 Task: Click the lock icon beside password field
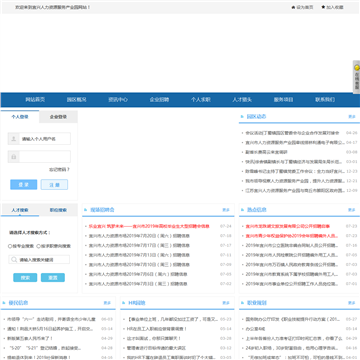click(x=14, y=156)
